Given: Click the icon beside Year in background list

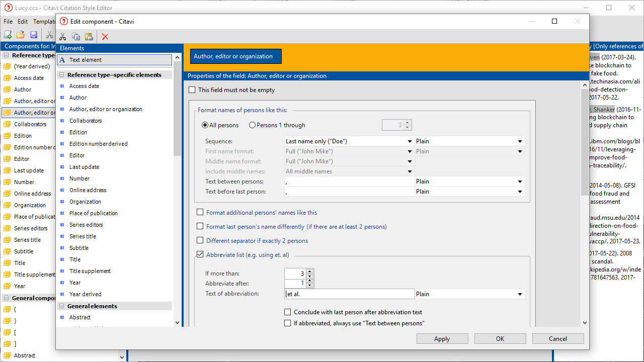Looking at the screenshot, I should (7, 286).
